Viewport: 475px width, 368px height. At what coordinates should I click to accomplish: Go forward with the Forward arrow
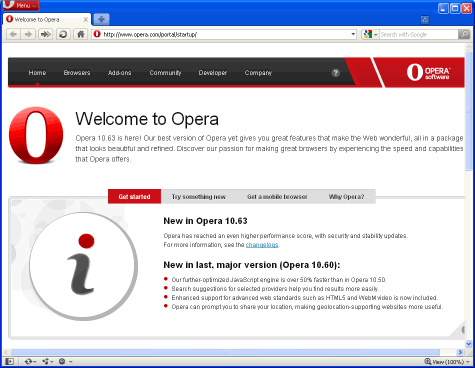tap(28, 34)
